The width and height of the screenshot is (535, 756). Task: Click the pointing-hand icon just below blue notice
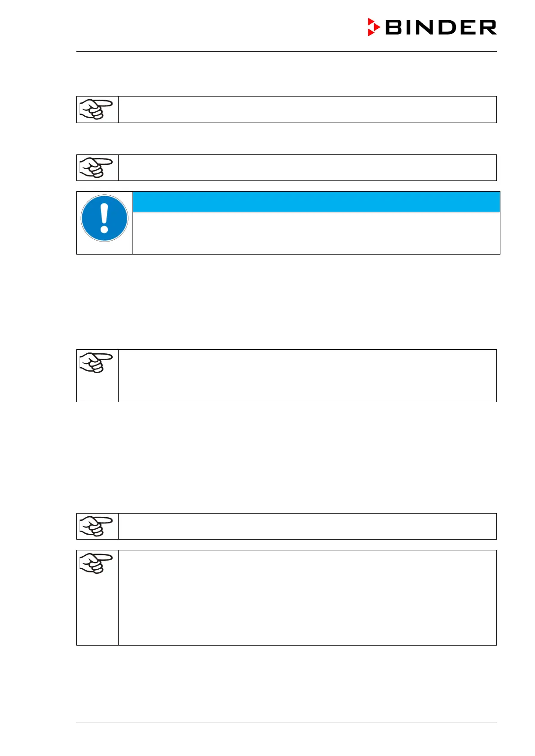[x=96, y=363]
